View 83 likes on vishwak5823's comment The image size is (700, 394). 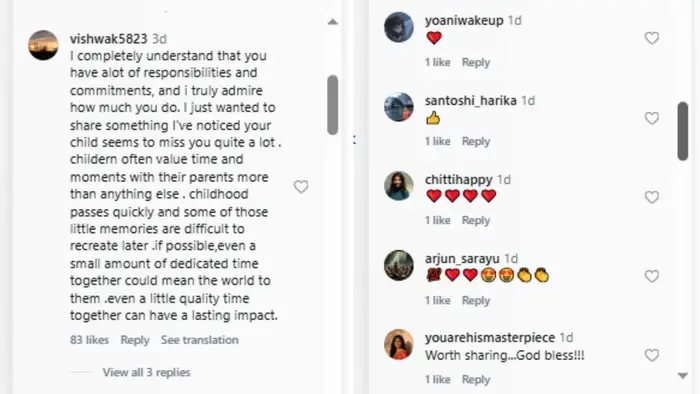[x=89, y=340]
